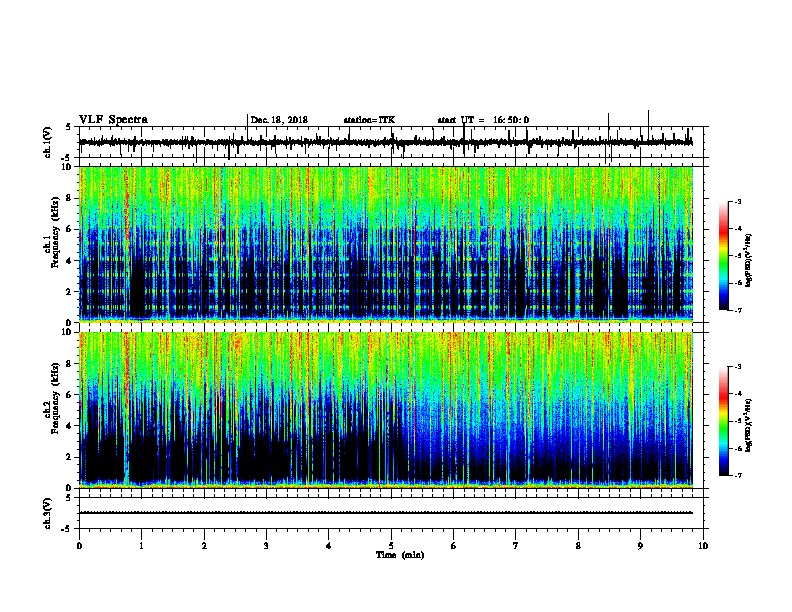Click the "-7" tick on ch.1 color bar
The height and width of the screenshot is (612, 792).
737,310
